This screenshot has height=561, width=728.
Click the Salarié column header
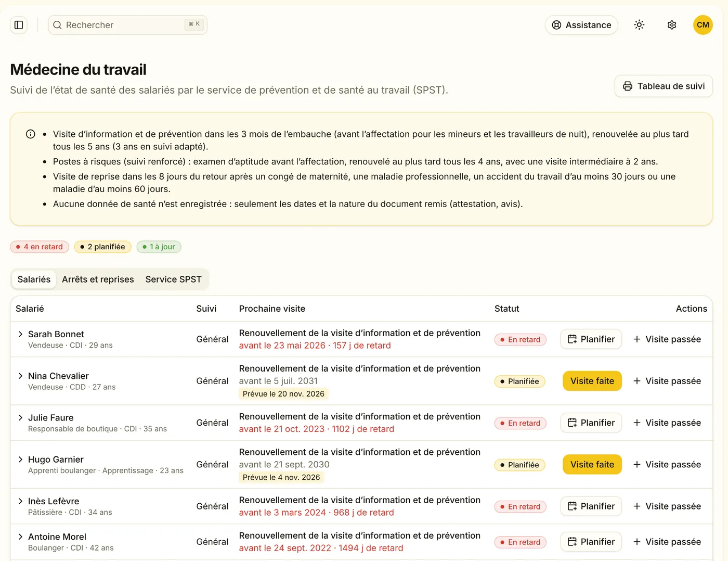30,309
